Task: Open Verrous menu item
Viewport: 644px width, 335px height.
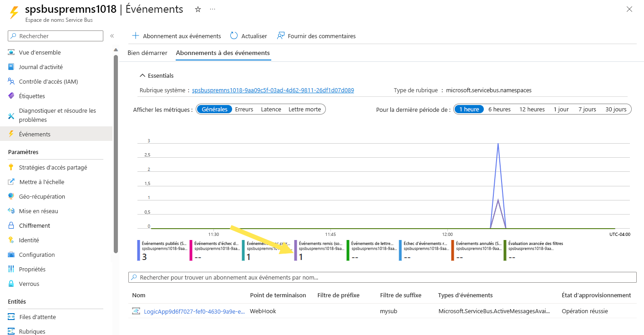Action: click(29, 284)
